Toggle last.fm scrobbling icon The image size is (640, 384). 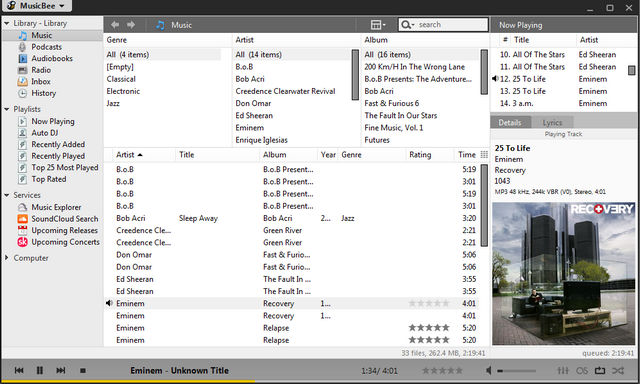click(x=582, y=371)
